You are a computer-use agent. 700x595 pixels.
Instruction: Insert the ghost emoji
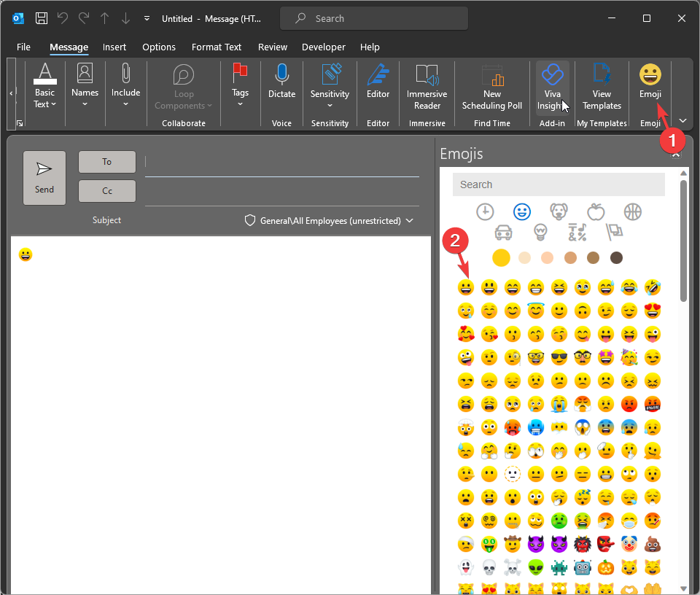[466, 567]
